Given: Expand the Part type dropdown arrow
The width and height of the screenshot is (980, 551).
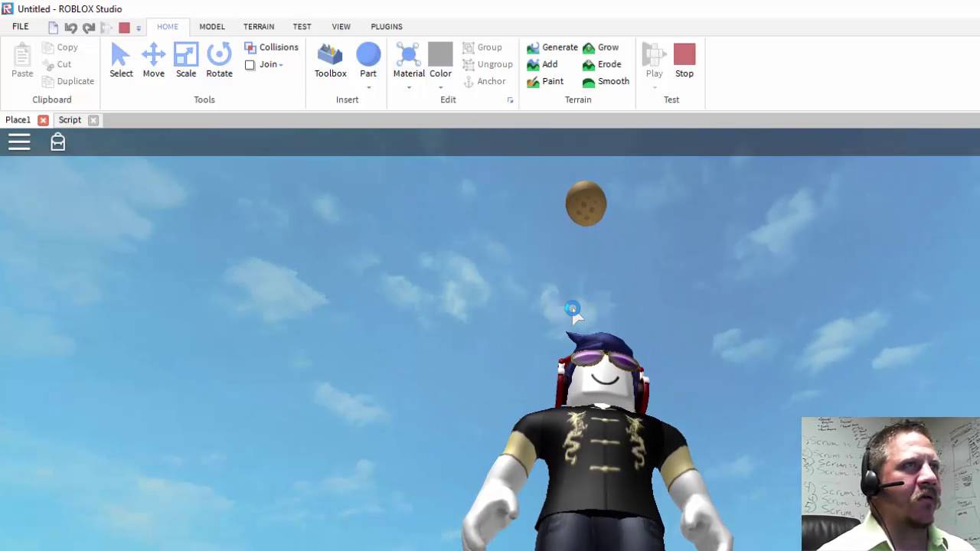Looking at the screenshot, I should (x=368, y=87).
